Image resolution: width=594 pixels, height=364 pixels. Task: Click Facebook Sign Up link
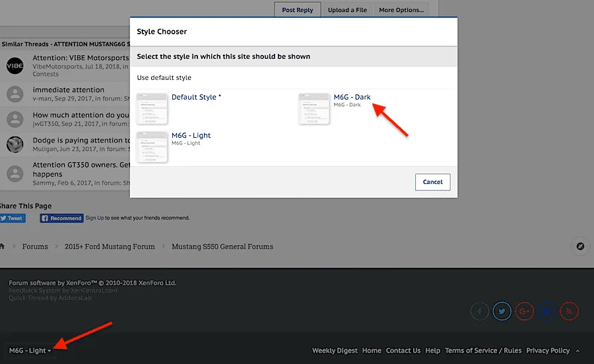click(94, 218)
